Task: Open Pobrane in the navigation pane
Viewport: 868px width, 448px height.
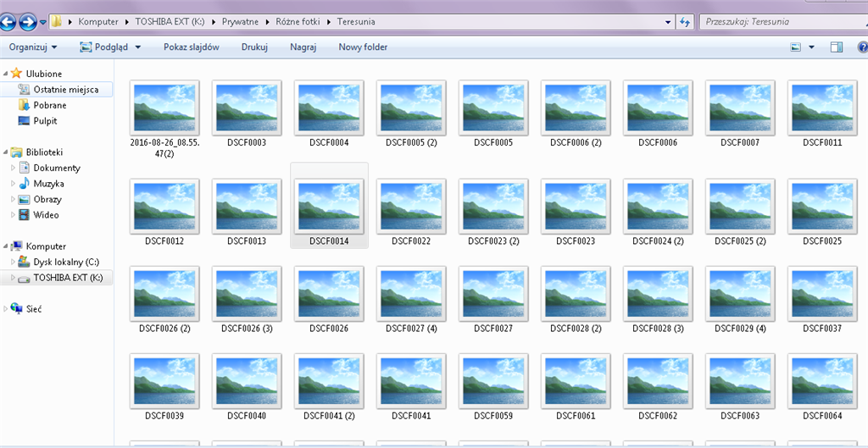Action: pos(50,105)
